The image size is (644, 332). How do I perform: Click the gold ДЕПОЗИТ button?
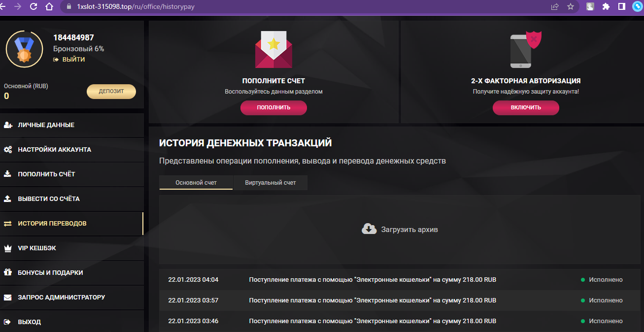pyautogui.click(x=111, y=92)
